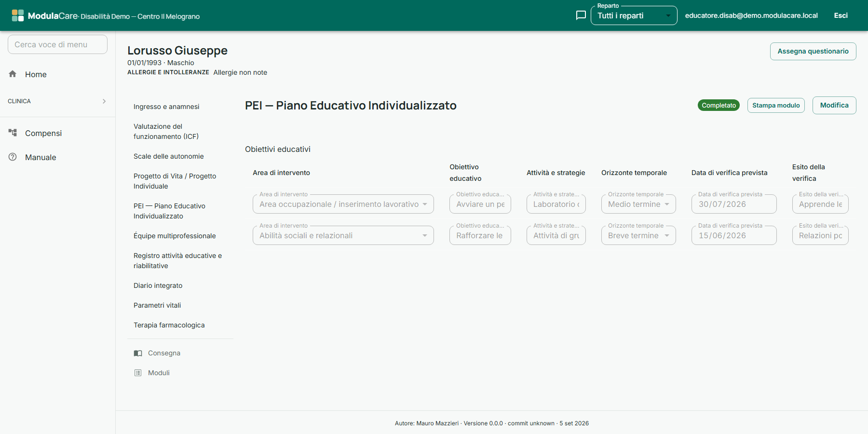
Task: Open the chat messages icon in header
Action: [581, 15]
